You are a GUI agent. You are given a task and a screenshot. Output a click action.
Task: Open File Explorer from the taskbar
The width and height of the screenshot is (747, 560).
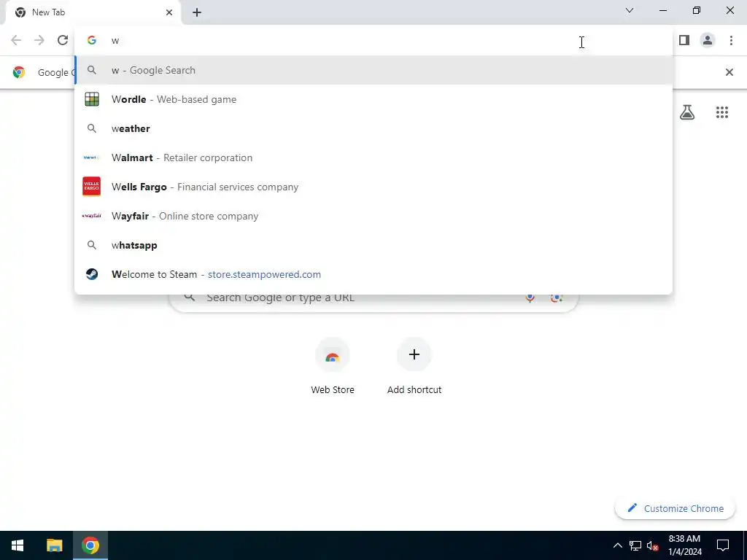[54, 545]
